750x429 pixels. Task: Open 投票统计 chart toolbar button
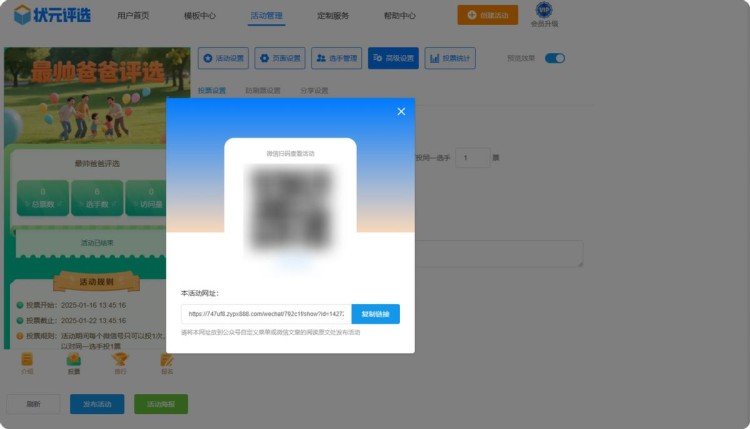click(x=450, y=58)
